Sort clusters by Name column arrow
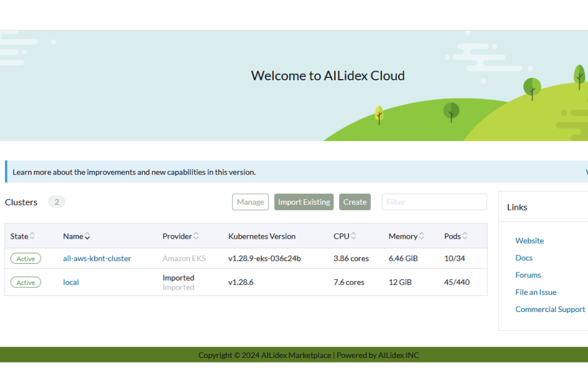 [x=87, y=236]
